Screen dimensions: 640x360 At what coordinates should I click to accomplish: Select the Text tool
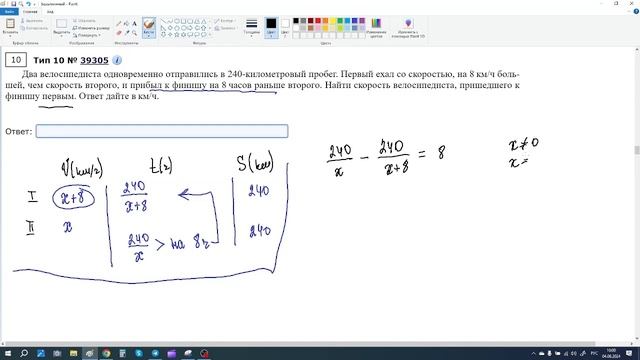pyautogui.click(x=134, y=24)
